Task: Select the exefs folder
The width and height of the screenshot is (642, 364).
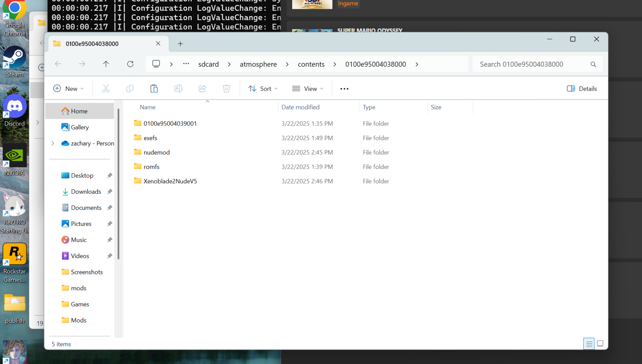Action: (x=150, y=138)
